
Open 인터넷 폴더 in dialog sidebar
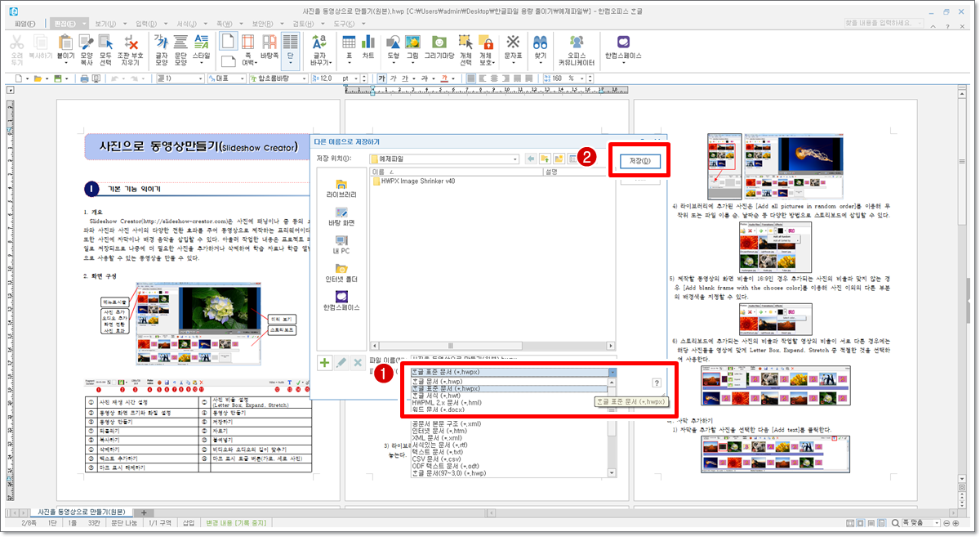tap(341, 273)
